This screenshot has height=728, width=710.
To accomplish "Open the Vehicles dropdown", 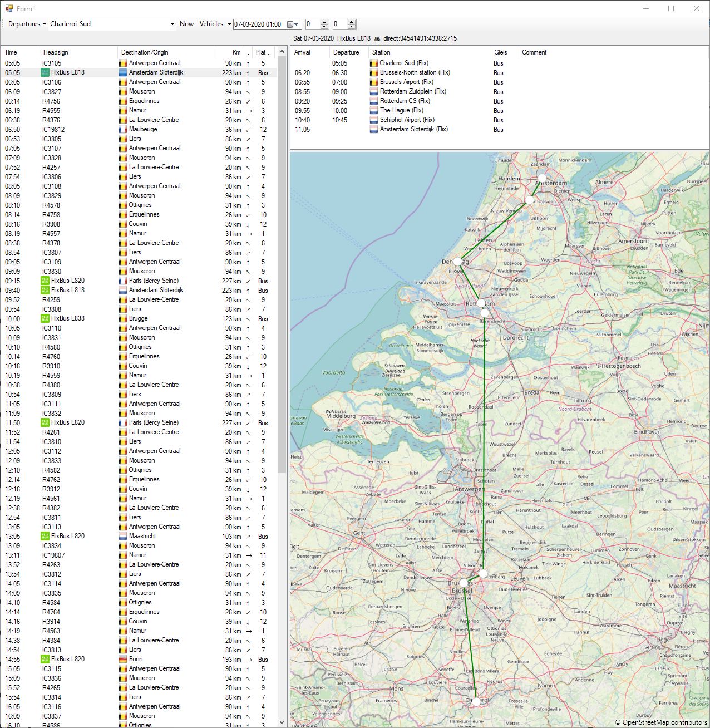I will click(215, 24).
